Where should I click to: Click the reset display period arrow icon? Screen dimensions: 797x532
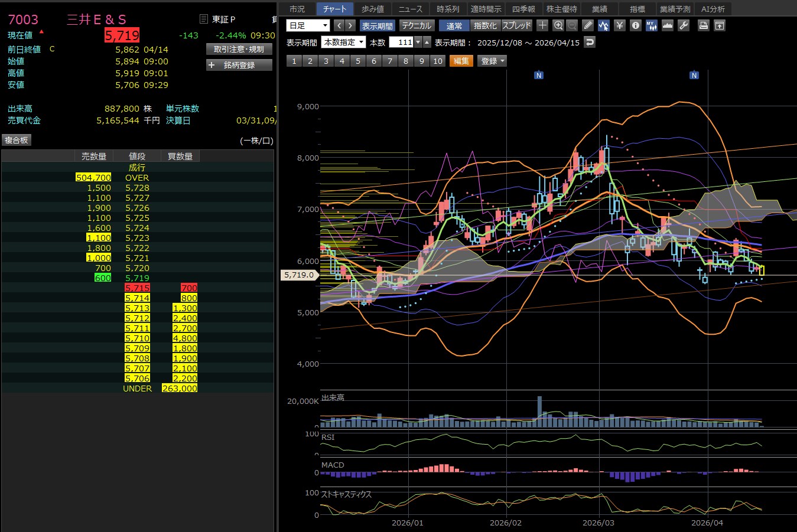tap(589, 42)
